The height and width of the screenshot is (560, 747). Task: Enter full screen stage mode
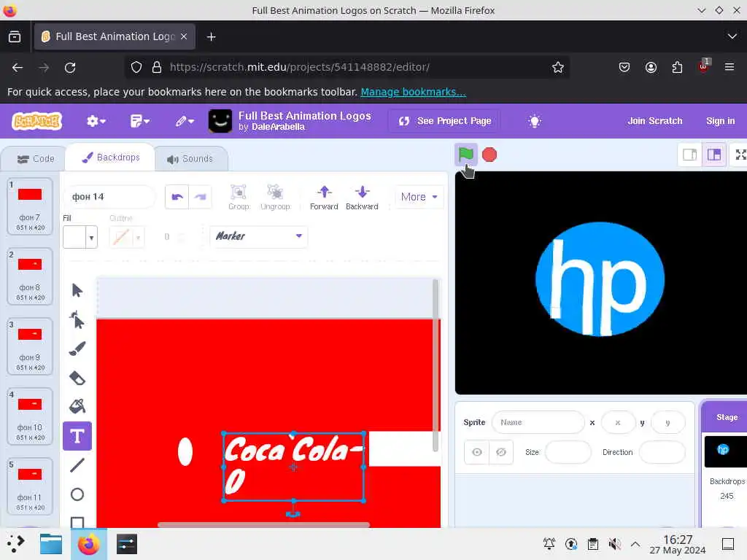coord(740,155)
